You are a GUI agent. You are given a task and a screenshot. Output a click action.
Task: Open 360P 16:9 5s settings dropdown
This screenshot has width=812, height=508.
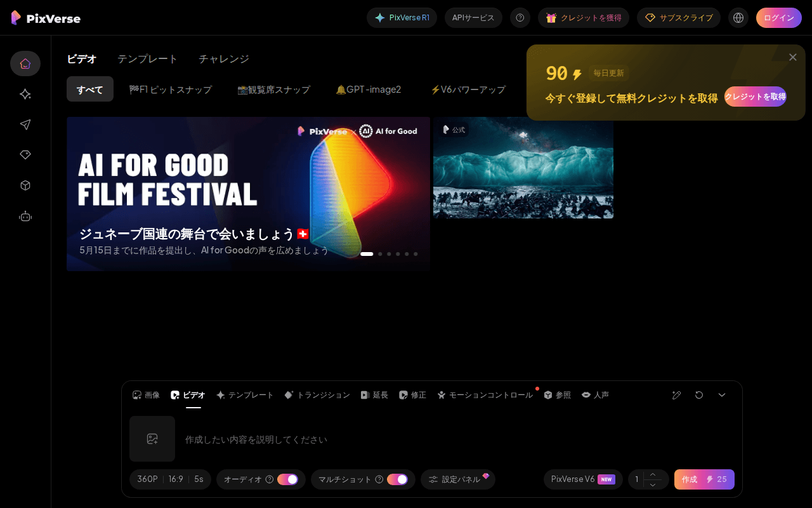tap(170, 479)
